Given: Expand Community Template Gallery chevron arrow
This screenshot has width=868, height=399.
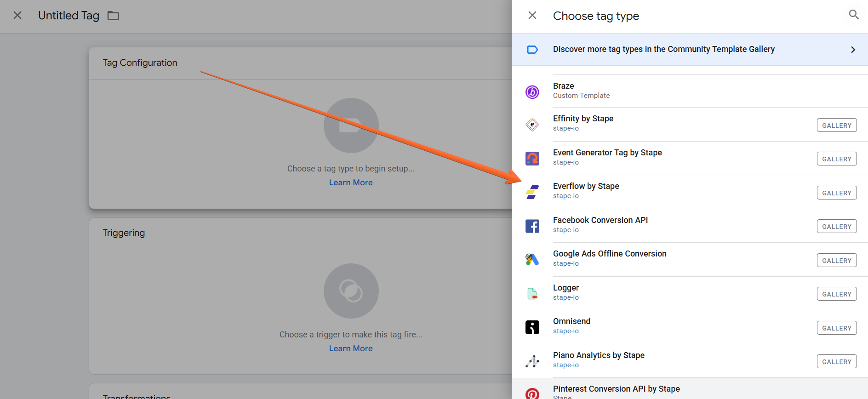Looking at the screenshot, I should [853, 50].
